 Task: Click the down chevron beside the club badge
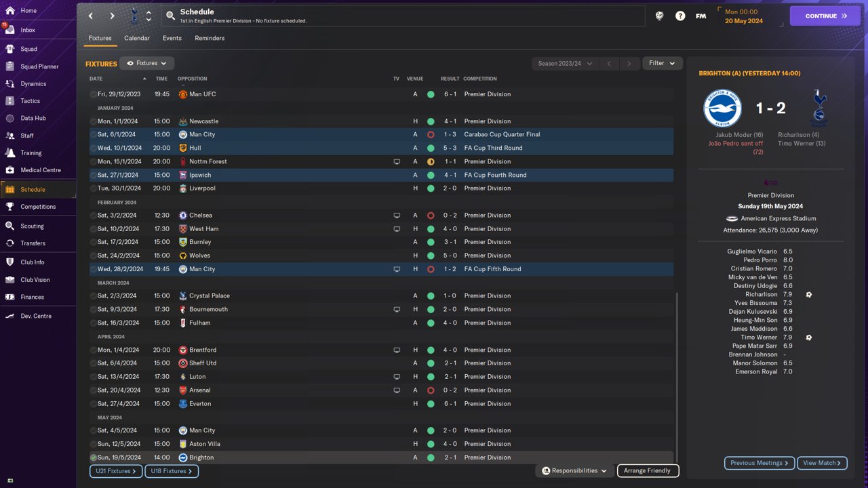(x=149, y=20)
